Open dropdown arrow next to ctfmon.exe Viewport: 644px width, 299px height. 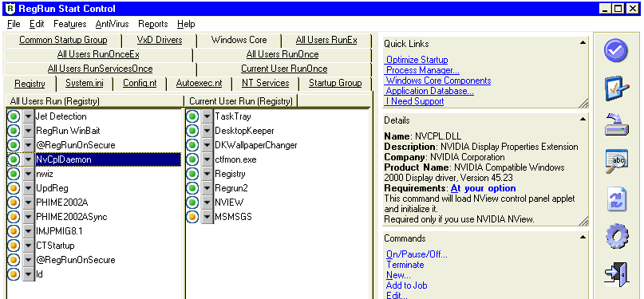(207, 159)
